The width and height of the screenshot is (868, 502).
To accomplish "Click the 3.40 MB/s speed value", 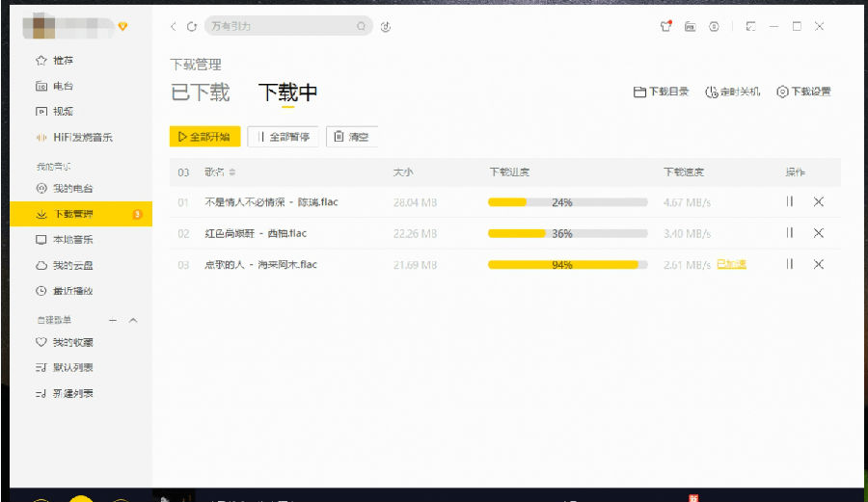I will click(687, 233).
